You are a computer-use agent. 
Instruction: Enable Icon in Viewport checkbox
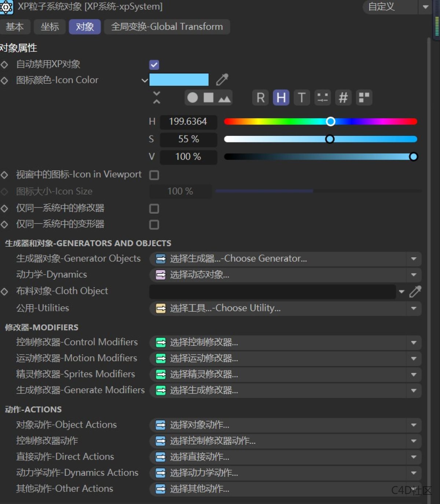(154, 175)
